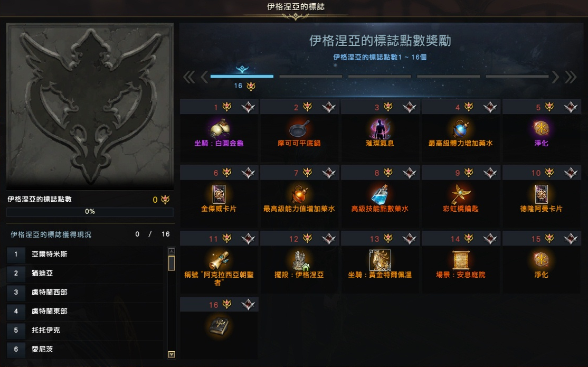The height and width of the screenshot is (367, 588).
Task: Click the region list scroll down arrow
Action: (x=172, y=354)
